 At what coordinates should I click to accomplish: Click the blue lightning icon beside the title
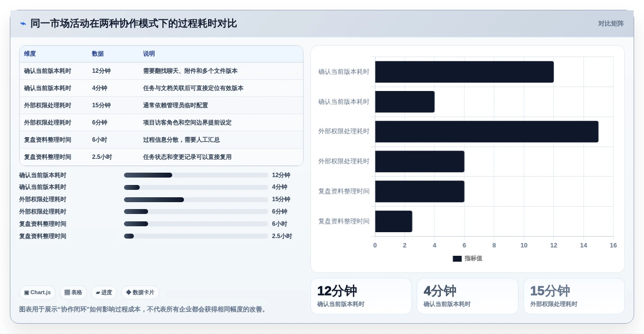click(x=23, y=24)
